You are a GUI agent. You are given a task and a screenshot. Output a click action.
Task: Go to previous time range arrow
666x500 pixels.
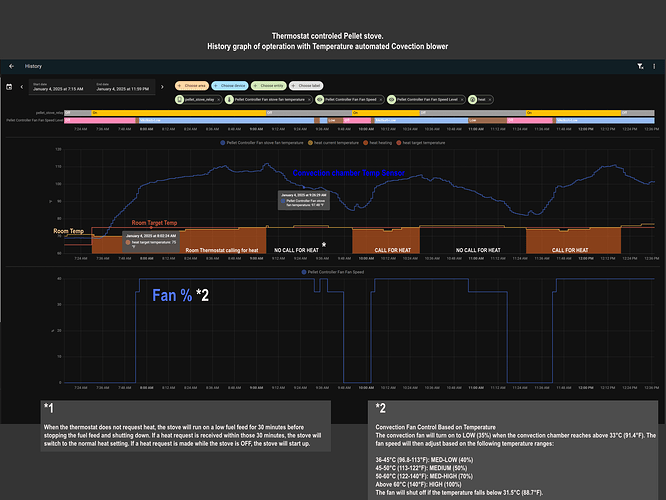22,87
